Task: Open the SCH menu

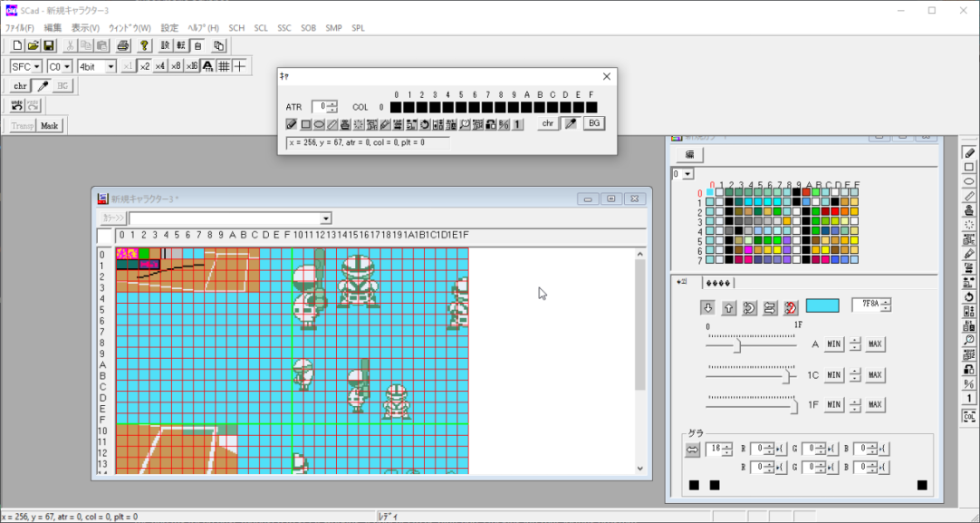Action: (x=236, y=28)
